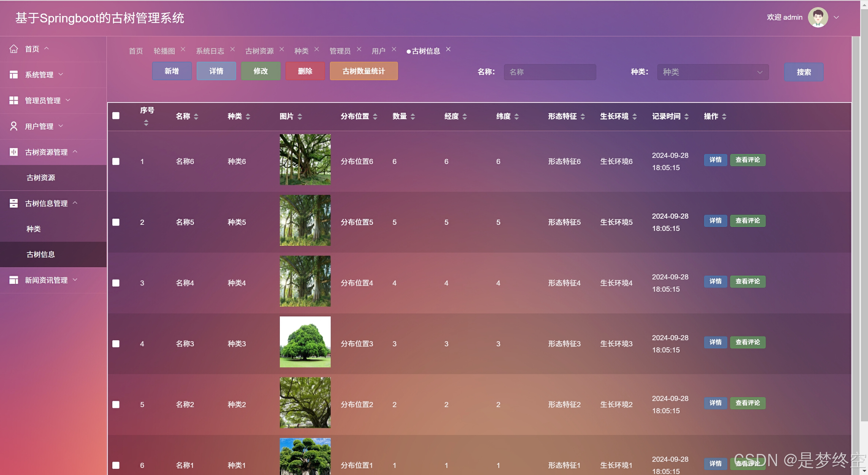View comments 查看评论 for 名称6
This screenshot has height=475, width=868.
[x=748, y=160]
